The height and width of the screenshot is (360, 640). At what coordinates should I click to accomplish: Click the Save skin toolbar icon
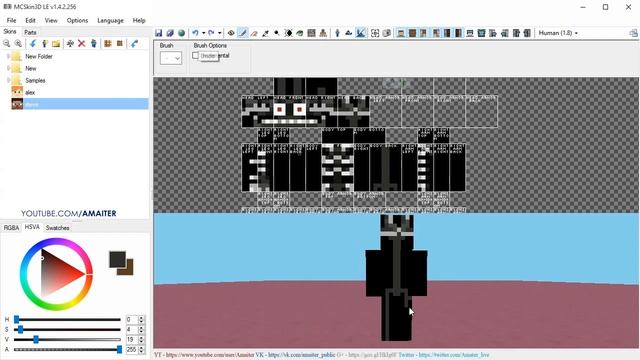tap(159, 33)
